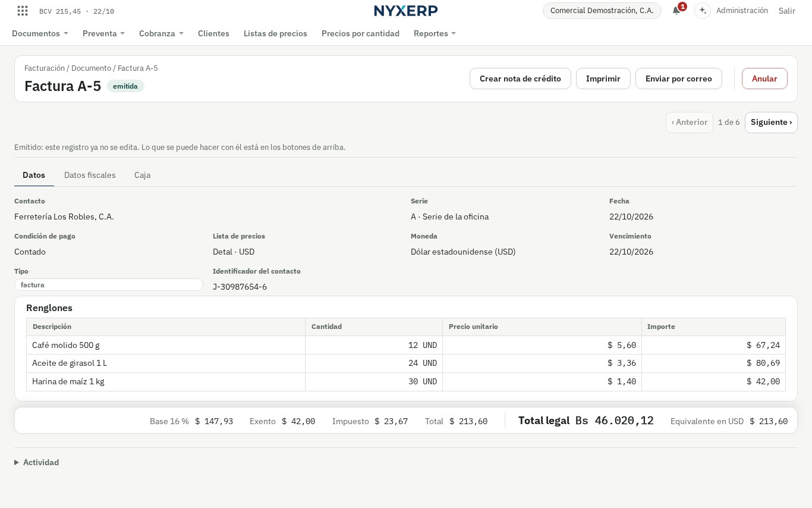The width and height of the screenshot is (812, 508).
Task: Click the Importe column header
Action: click(x=713, y=327)
